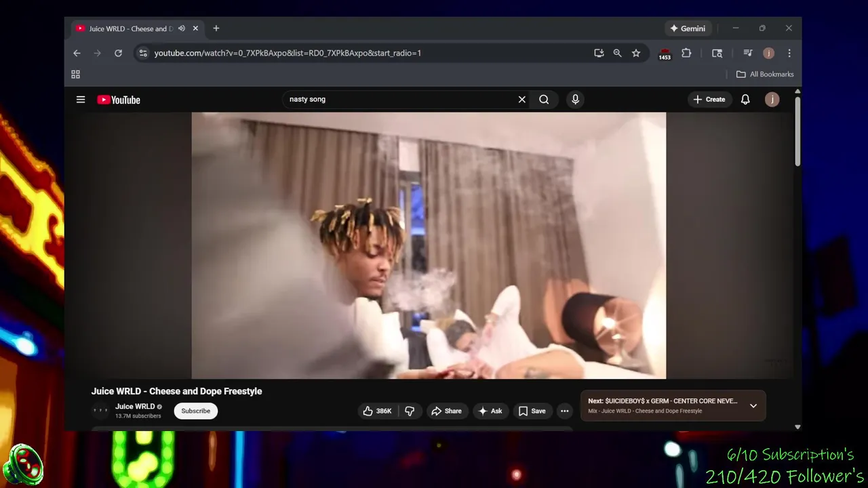Open media controls icon
This screenshot has width=868, height=488.
point(748,53)
